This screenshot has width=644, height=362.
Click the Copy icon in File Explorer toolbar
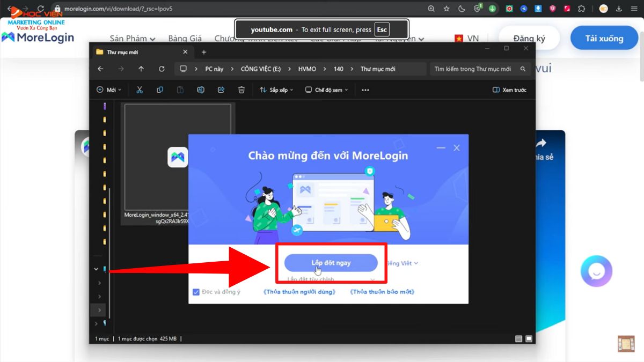pos(160,90)
